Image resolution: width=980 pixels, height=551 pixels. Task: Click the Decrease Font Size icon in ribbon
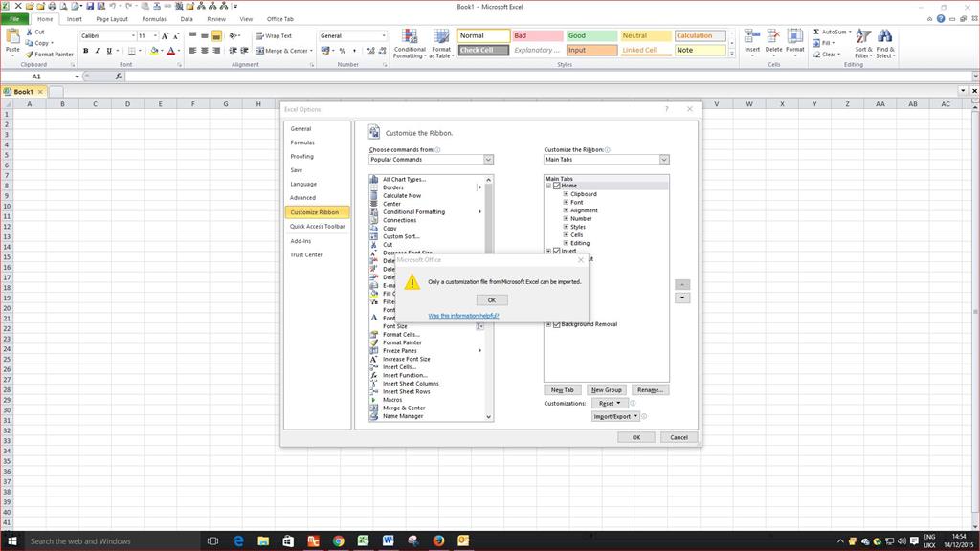(176, 36)
